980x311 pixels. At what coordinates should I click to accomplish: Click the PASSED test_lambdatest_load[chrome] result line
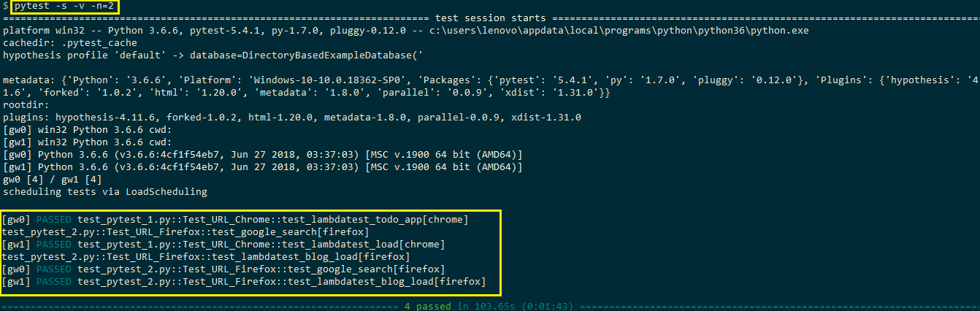coord(241,244)
